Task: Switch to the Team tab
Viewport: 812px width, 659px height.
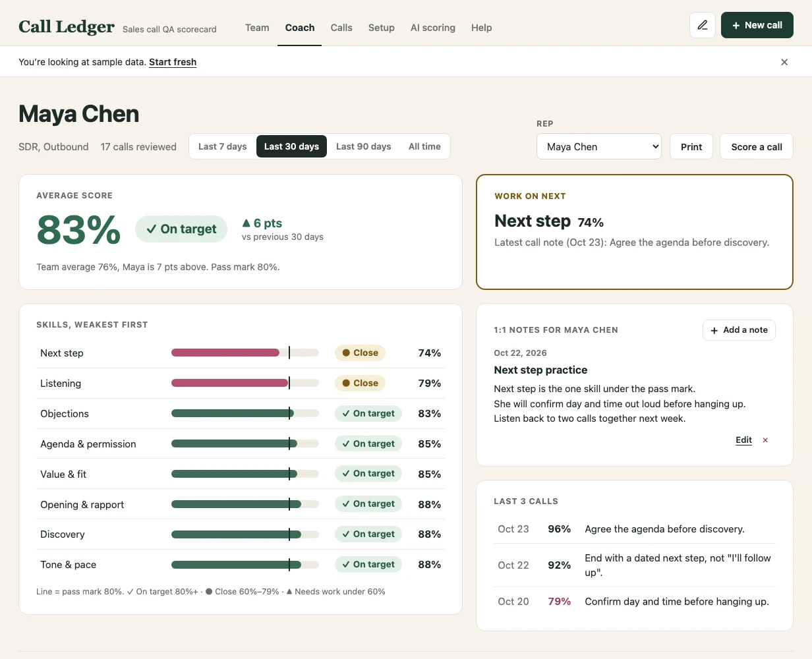Action: coord(257,28)
